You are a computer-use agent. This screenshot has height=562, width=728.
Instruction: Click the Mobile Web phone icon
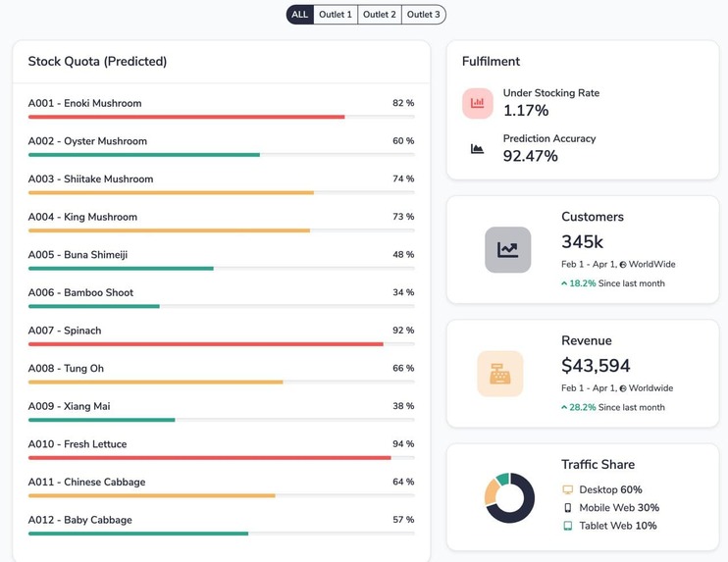(x=567, y=508)
